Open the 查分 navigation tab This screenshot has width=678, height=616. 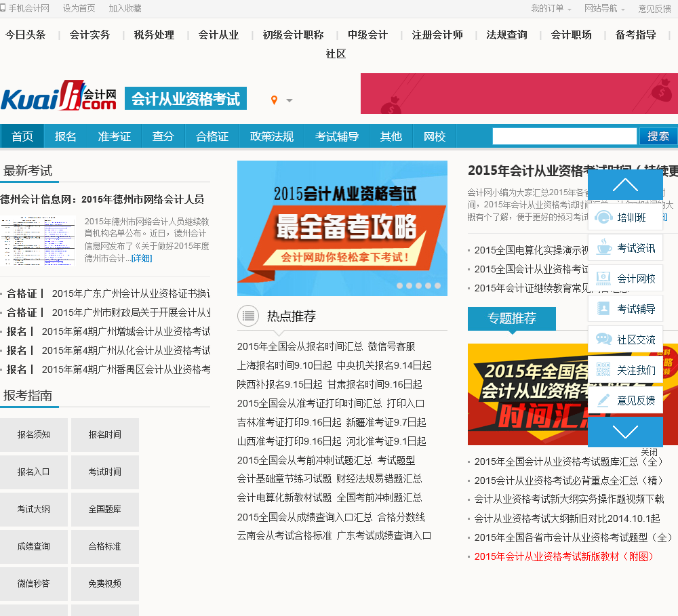163,137
